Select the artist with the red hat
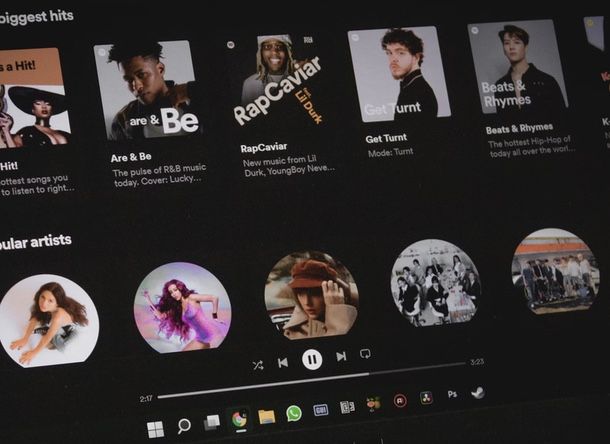Image resolution: width=610 pixels, height=444 pixels. click(x=311, y=295)
